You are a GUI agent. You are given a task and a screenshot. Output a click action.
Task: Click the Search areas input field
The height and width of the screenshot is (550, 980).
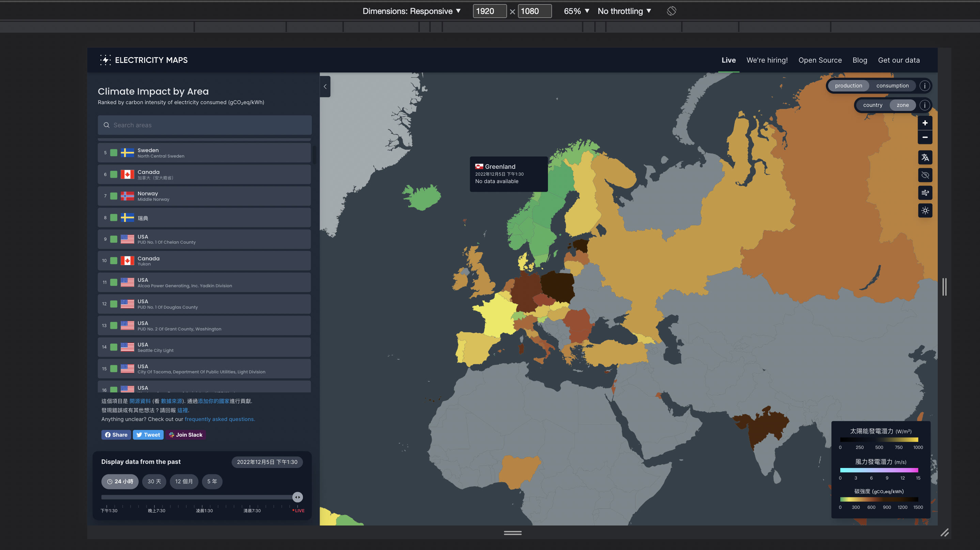[x=205, y=125]
